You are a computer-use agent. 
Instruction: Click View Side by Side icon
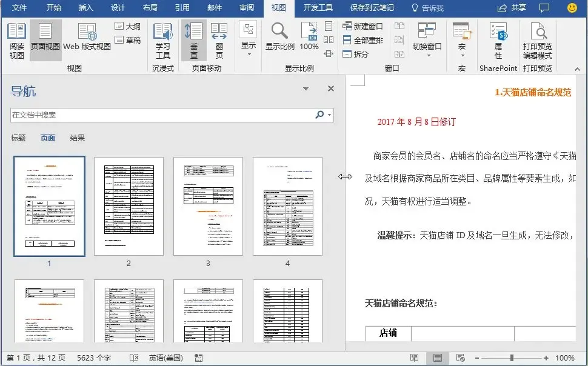tap(399, 26)
